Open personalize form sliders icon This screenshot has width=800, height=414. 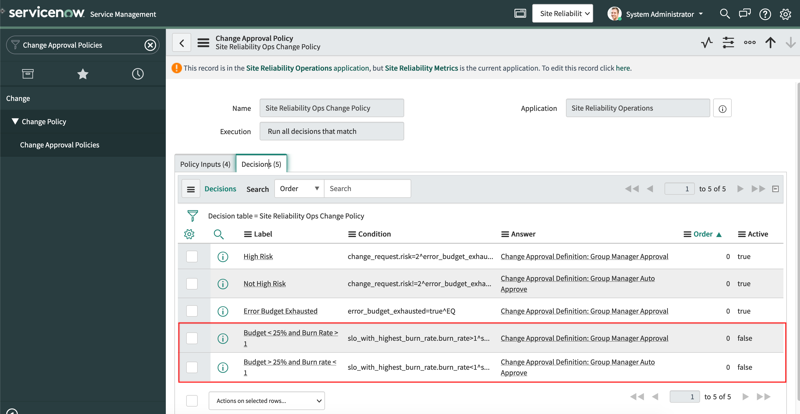pyautogui.click(x=728, y=43)
